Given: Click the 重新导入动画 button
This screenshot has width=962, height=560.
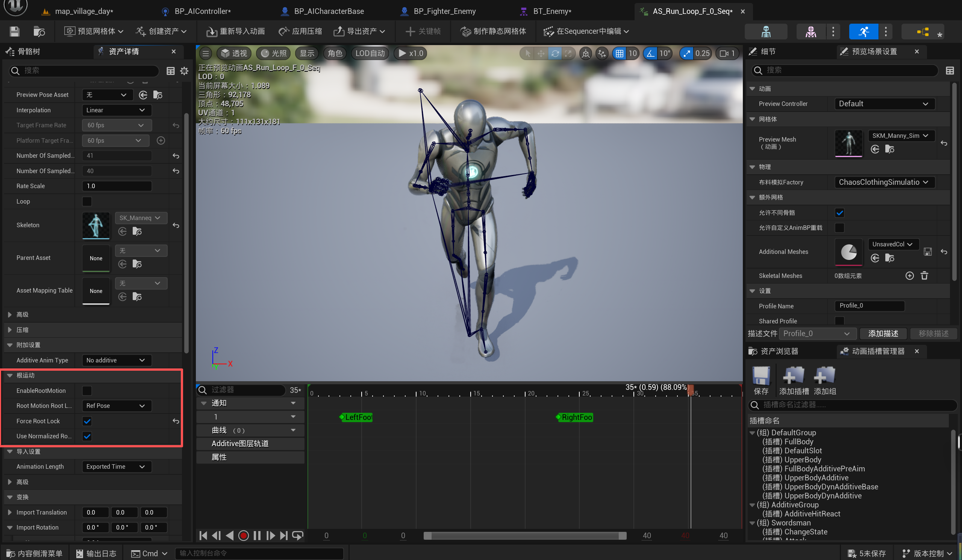Looking at the screenshot, I should tap(236, 31).
